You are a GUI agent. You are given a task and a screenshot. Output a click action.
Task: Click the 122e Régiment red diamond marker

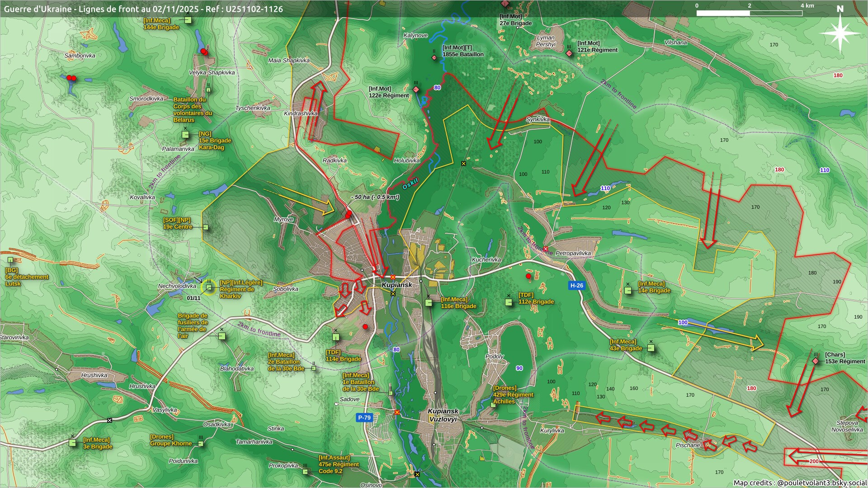416,89
